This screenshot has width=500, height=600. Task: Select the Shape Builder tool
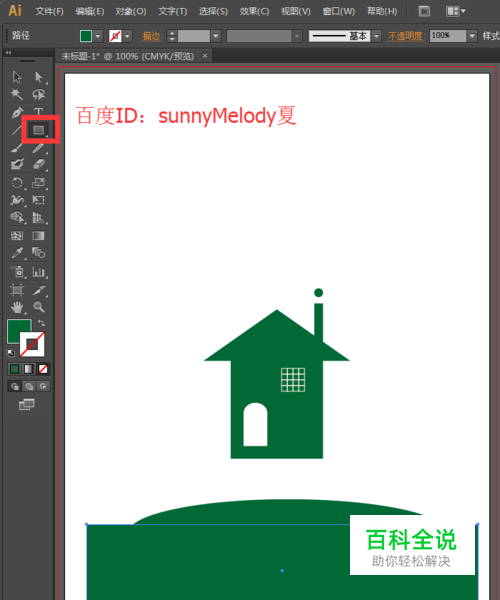17,217
